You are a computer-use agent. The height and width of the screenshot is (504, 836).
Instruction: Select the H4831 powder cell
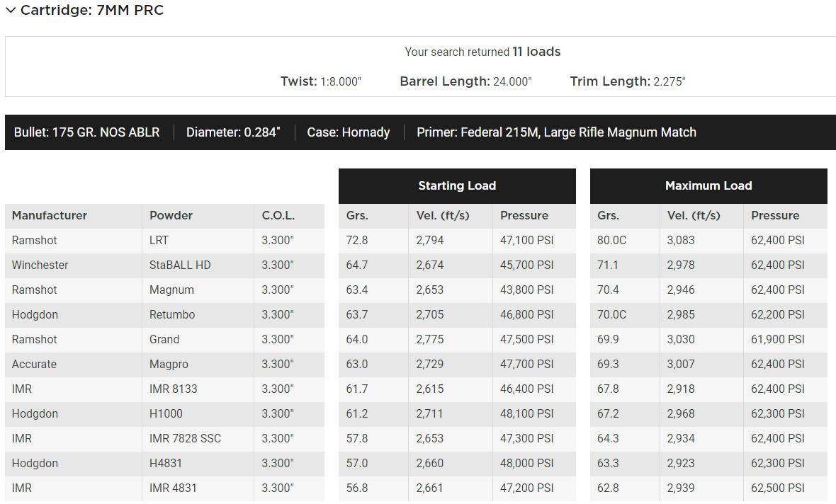tap(198, 464)
